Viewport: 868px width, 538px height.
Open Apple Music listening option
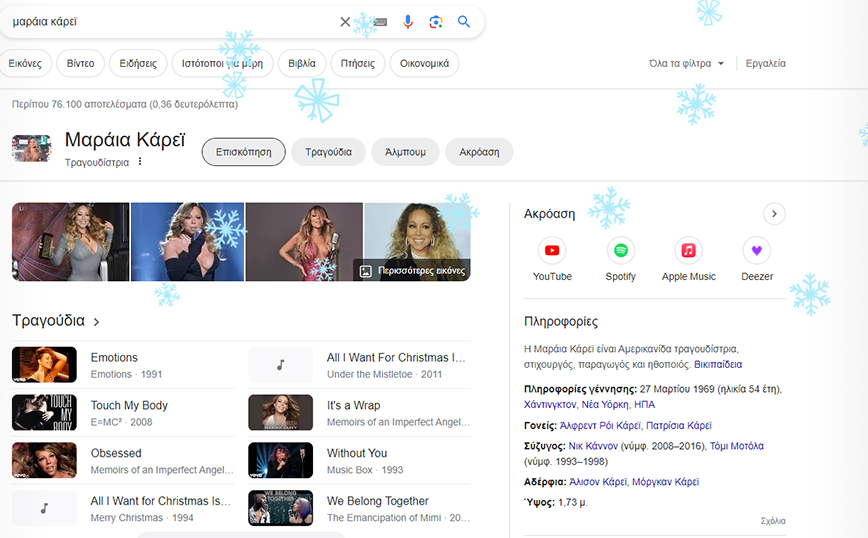click(x=689, y=251)
